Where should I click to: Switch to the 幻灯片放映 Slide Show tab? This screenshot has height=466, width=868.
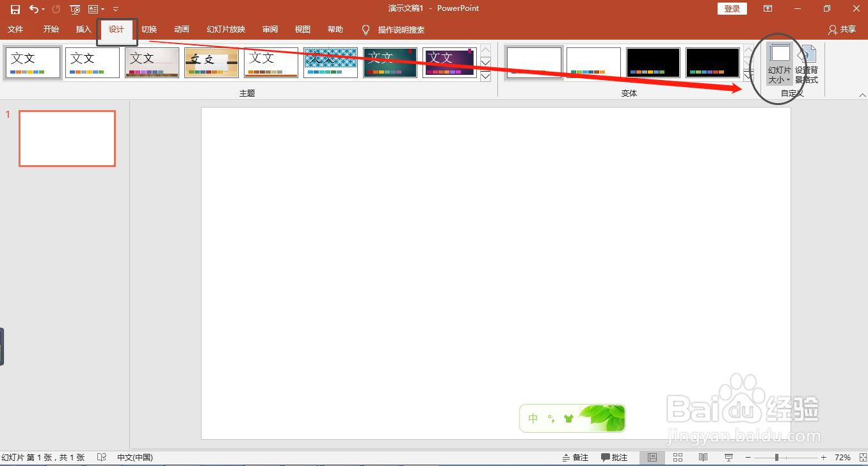(226, 29)
